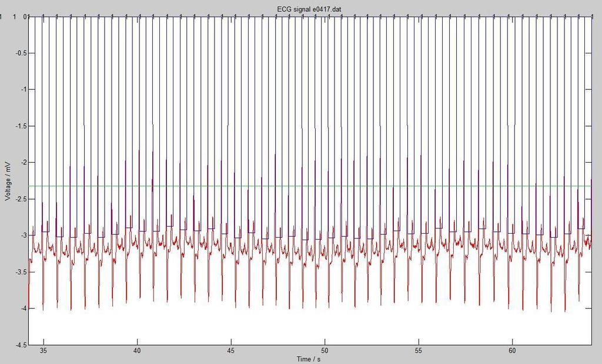Click the y-axis tick label -2
The width and height of the screenshot is (602, 364).
pyautogui.click(x=23, y=163)
